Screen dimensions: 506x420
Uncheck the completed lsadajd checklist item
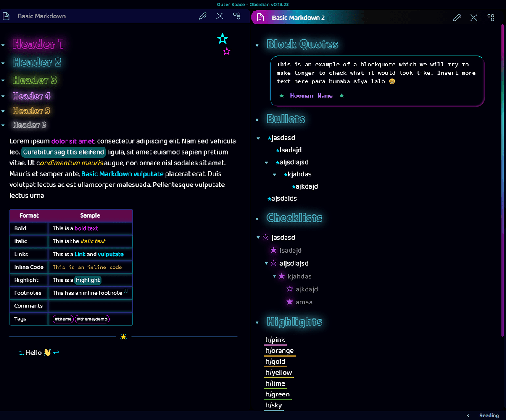pyautogui.click(x=273, y=250)
